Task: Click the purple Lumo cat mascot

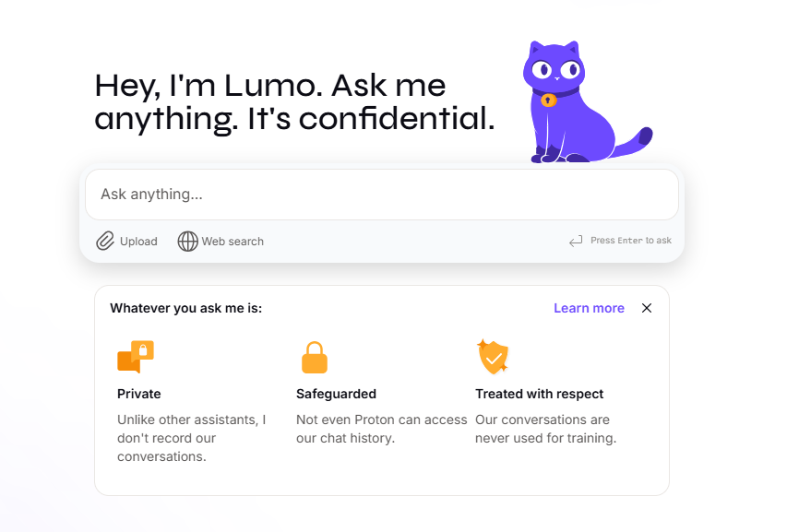Action: 587,101
